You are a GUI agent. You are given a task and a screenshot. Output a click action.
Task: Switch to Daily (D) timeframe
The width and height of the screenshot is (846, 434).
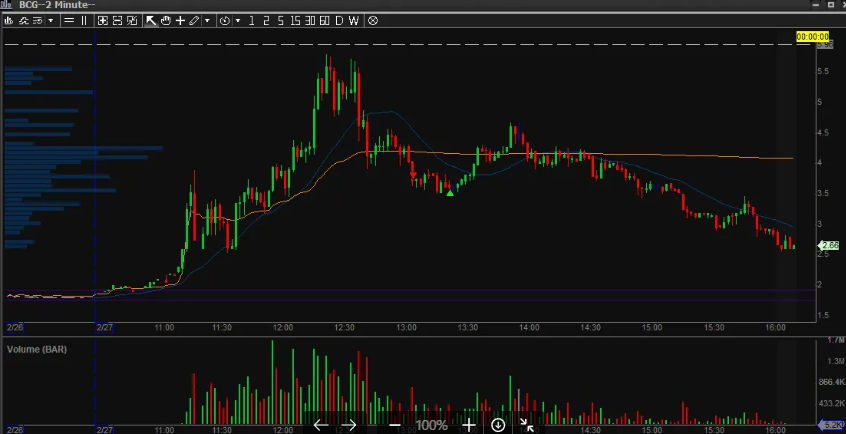coord(339,21)
